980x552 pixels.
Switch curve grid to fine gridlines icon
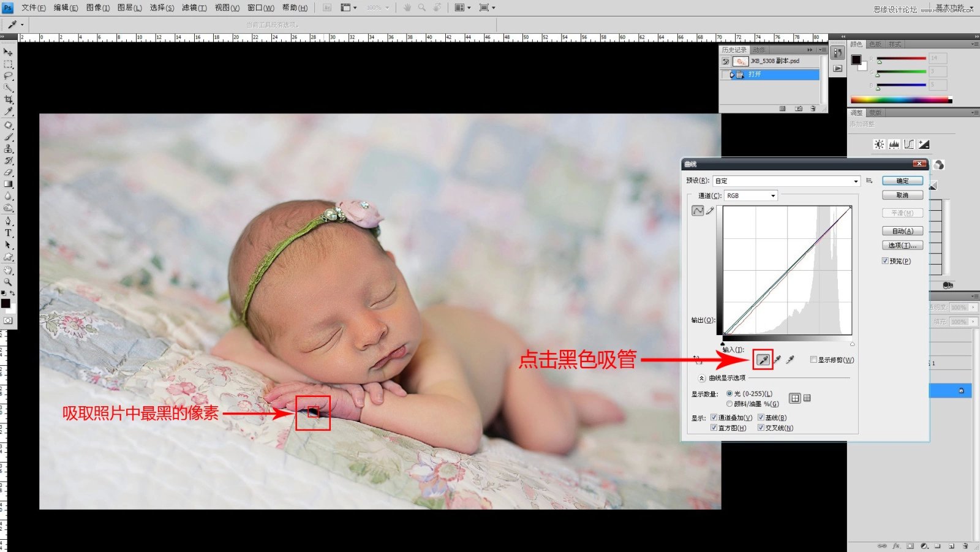click(x=807, y=398)
